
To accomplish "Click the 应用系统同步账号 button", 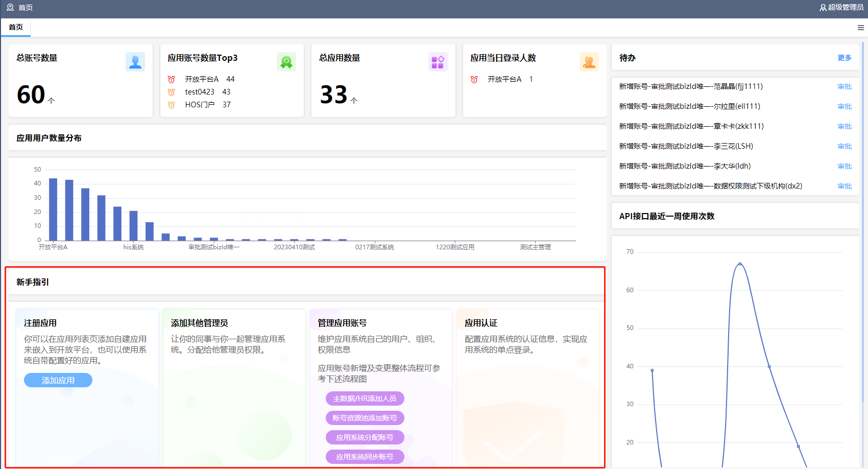I will (365, 457).
